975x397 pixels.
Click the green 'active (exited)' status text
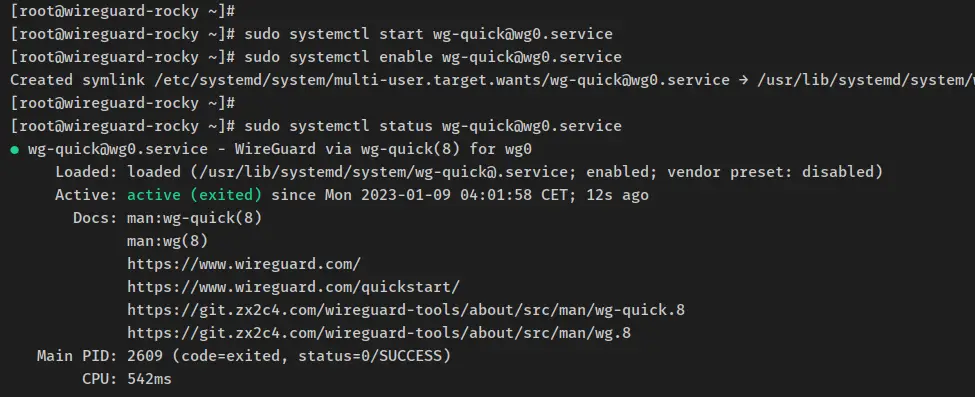tap(195, 195)
